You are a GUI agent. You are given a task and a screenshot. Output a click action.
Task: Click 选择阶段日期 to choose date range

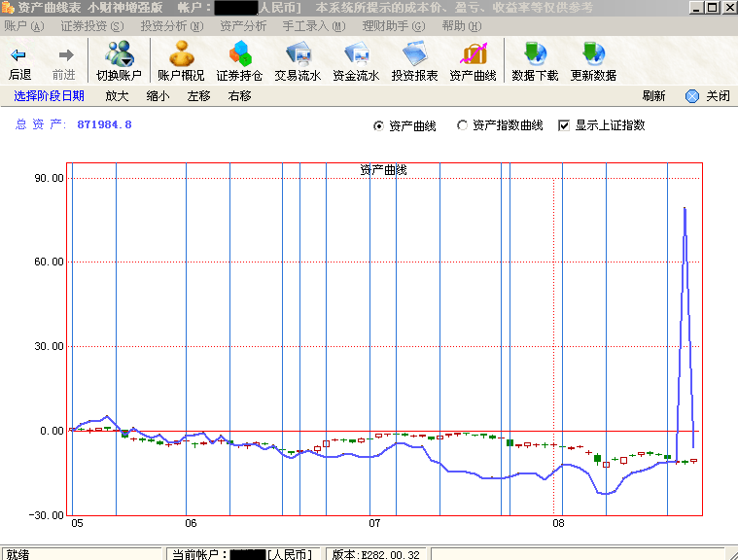(49, 96)
